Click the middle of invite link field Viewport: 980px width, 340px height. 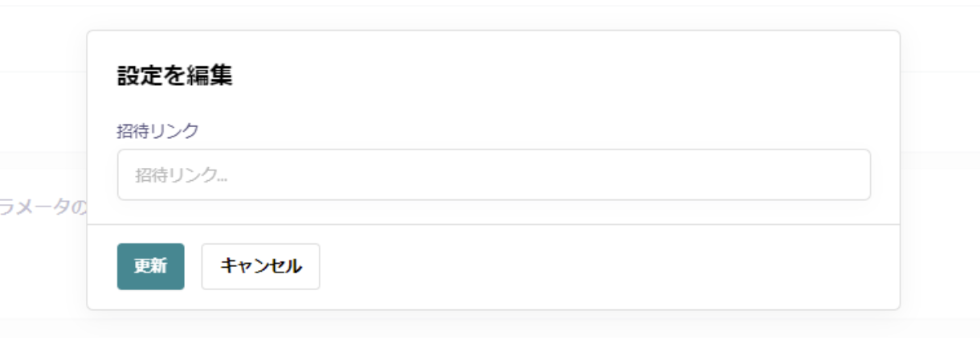pyautogui.click(x=494, y=174)
